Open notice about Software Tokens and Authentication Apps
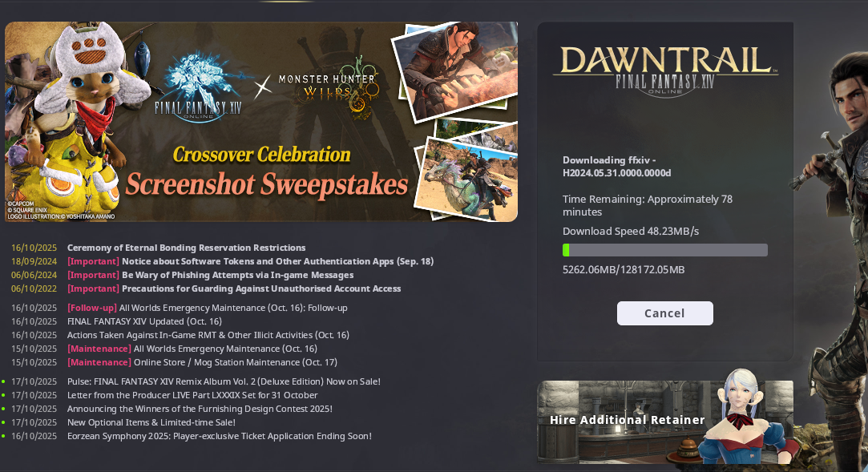 [250, 261]
